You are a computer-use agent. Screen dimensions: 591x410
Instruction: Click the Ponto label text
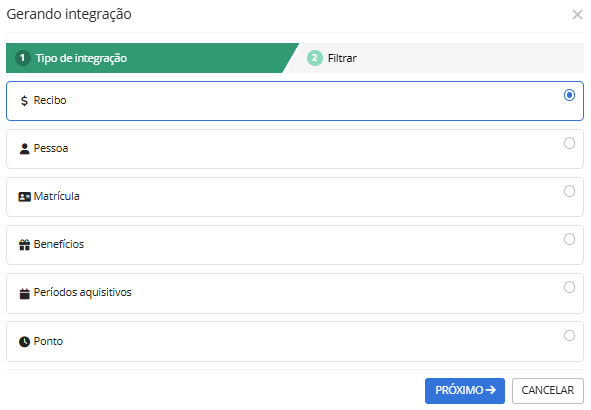(48, 341)
